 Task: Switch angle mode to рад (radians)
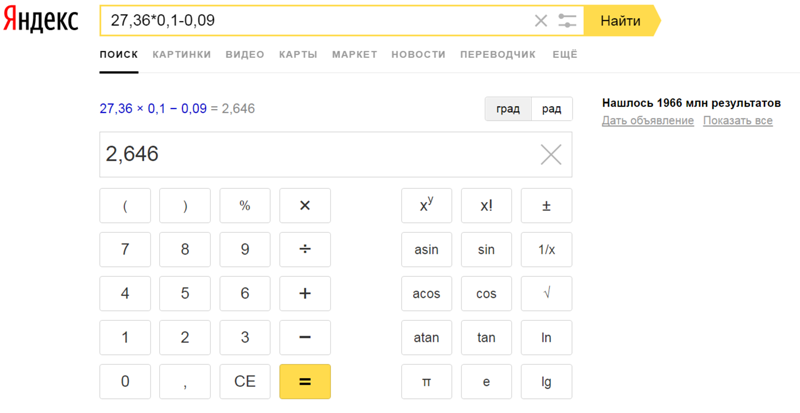tap(552, 109)
